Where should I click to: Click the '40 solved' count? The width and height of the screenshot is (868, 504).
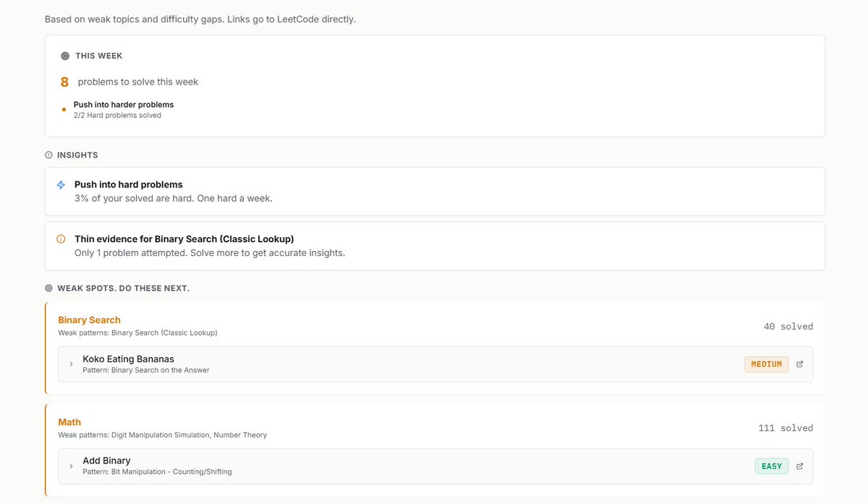pos(788,327)
